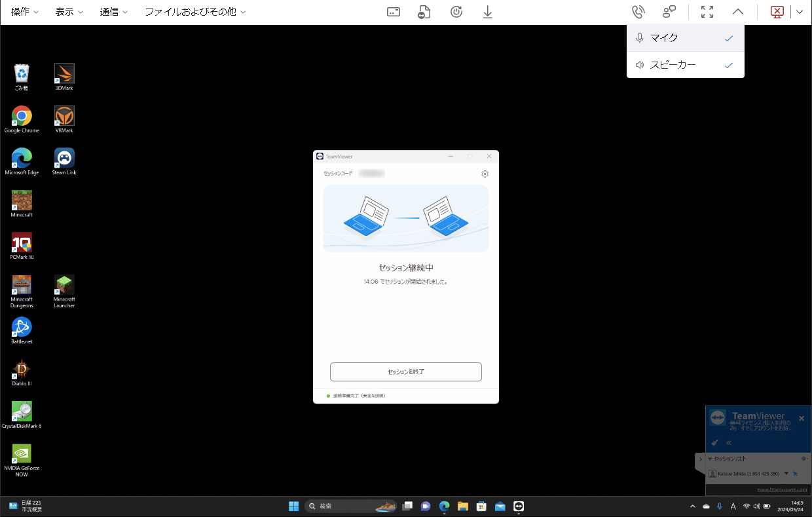Image resolution: width=812 pixels, height=517 pixels.
Task: Toggle the スピーカー option
Action: pos(685,65)
